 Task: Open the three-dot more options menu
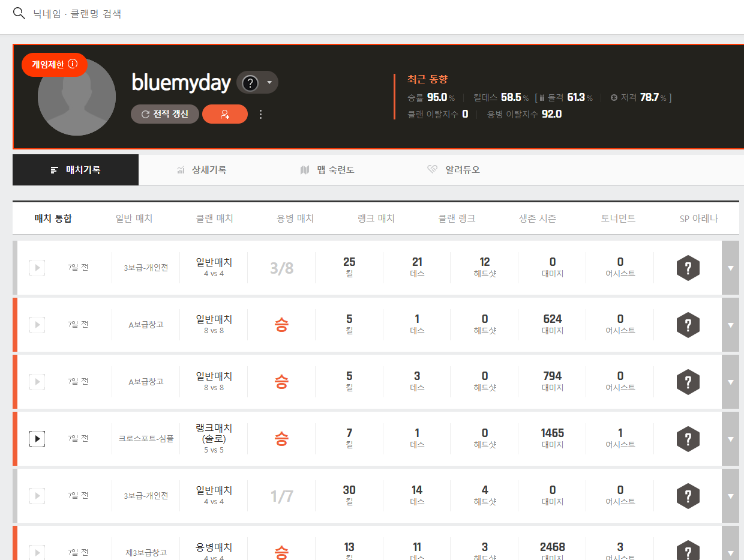click(x=260, y=114)
